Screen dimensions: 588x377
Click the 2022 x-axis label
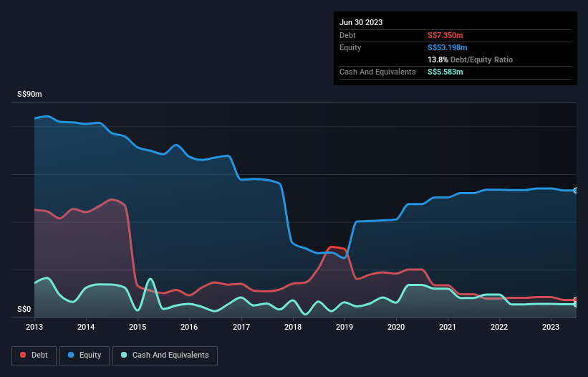(499, 327)
